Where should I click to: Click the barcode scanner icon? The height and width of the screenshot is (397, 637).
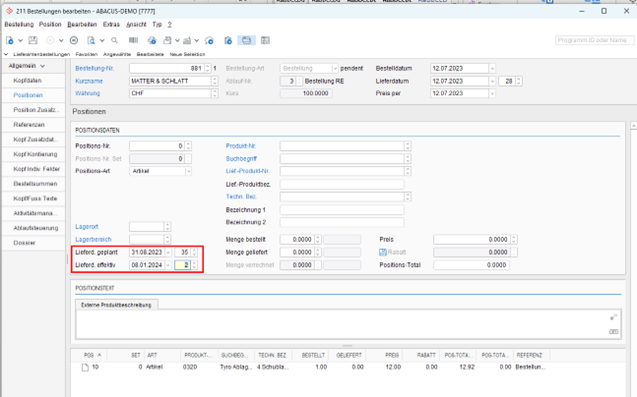click(133, 40)
